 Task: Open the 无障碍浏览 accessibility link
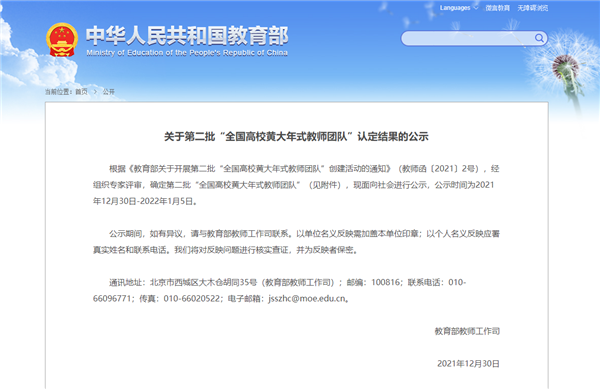(x=533, y=8)
